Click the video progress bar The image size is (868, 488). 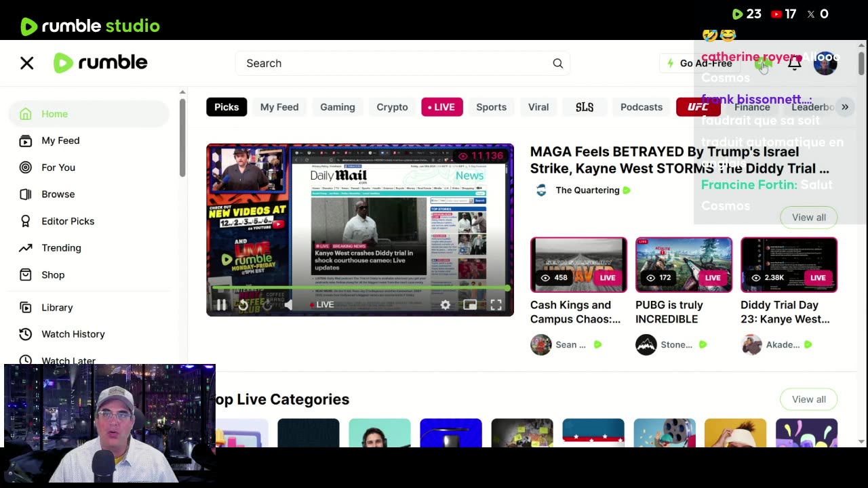360,288
